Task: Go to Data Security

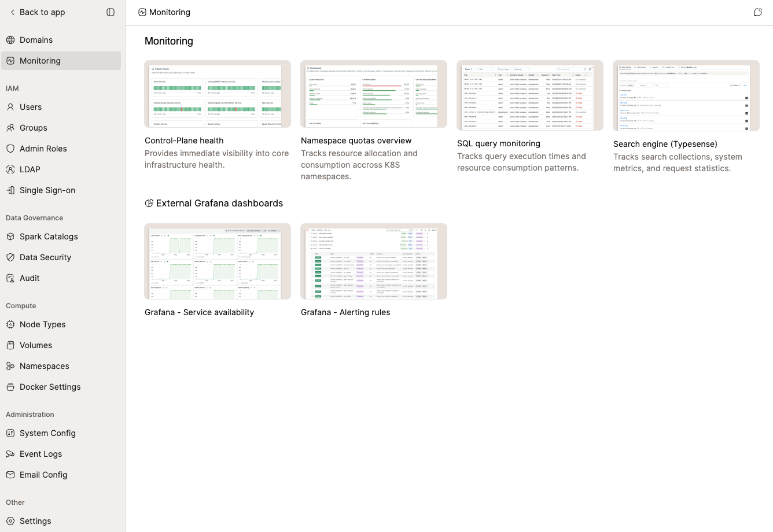Action: pos(61,257)
